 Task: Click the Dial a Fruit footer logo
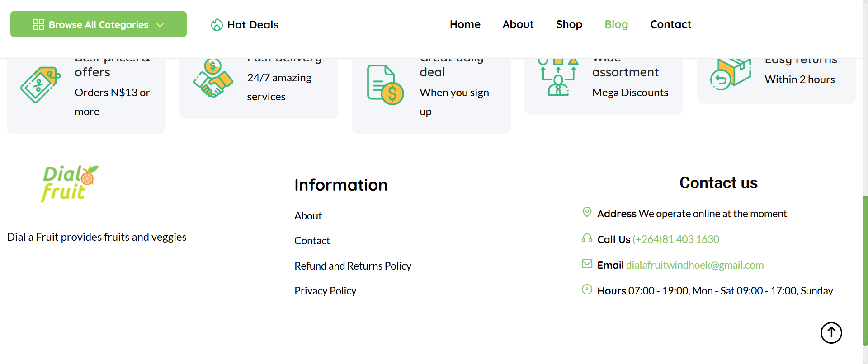70,183
